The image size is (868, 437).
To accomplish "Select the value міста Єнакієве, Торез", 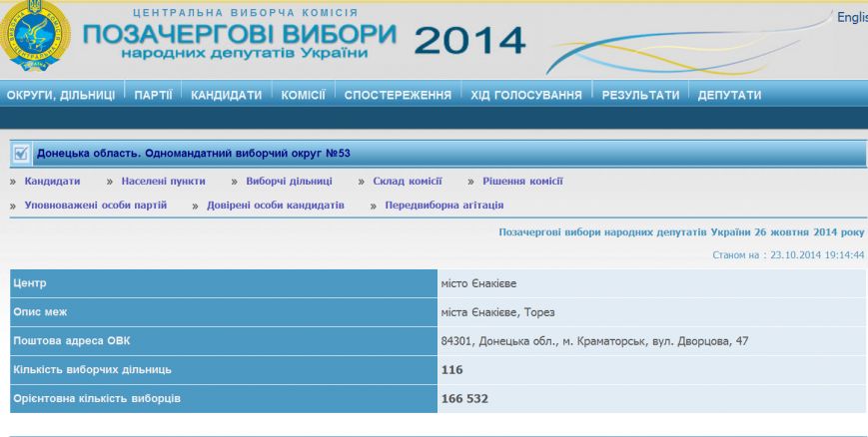I will point(497,312).
